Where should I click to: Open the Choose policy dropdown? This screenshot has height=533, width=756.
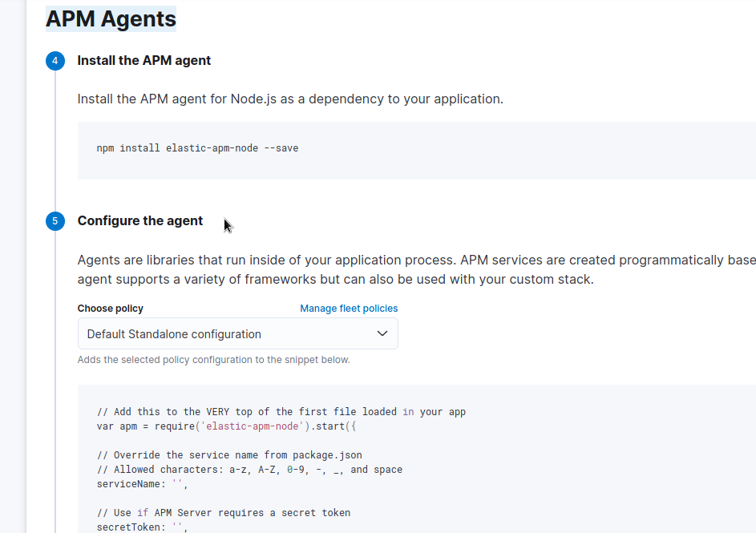[x=237, y=333]
